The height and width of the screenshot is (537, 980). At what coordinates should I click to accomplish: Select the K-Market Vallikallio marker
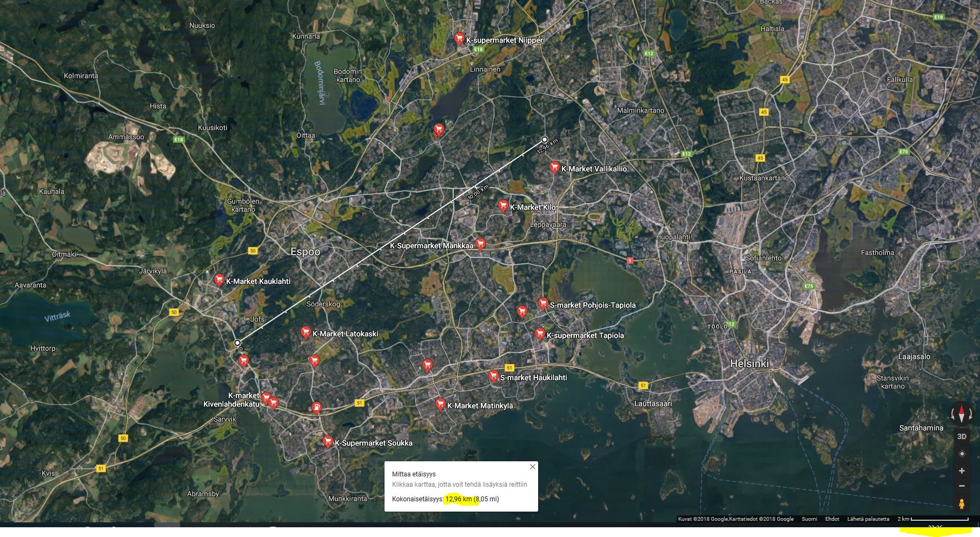pos(554,167)
